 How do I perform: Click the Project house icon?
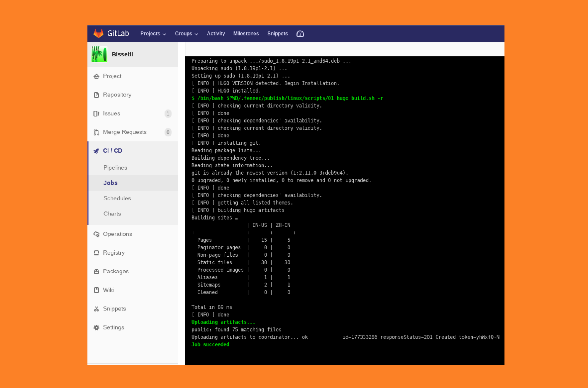(x=96, y=76)
